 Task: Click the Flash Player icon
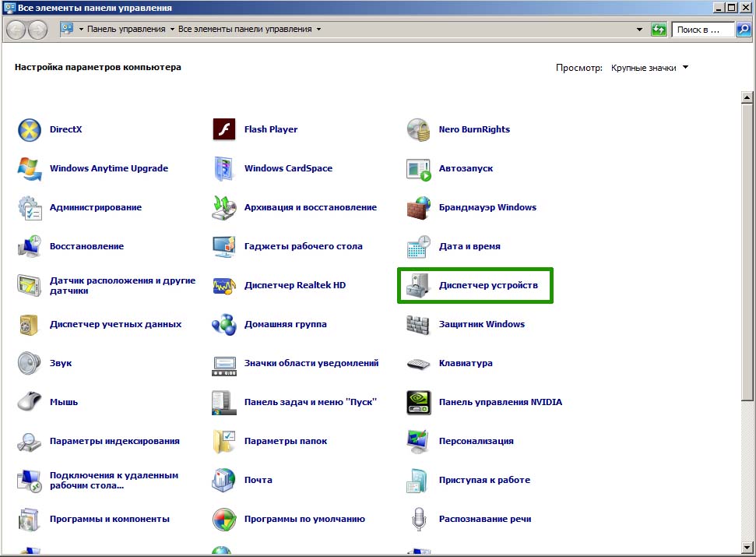[x=224, y=129]
